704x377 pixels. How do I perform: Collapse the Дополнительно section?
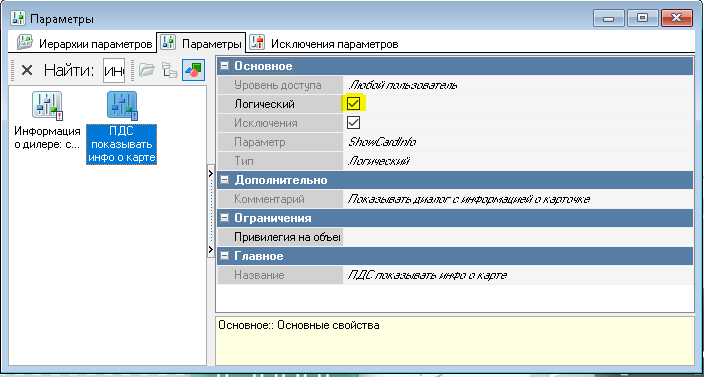[224, 180]
